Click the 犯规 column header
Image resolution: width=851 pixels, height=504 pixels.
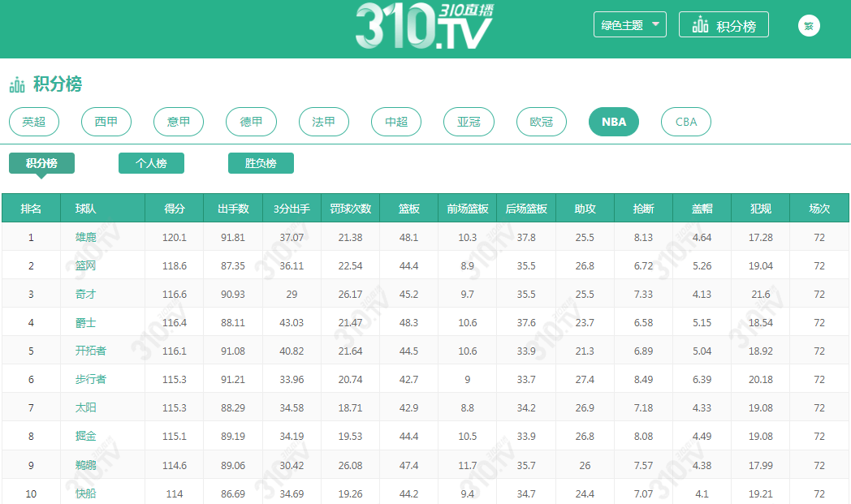coord(760,209)
